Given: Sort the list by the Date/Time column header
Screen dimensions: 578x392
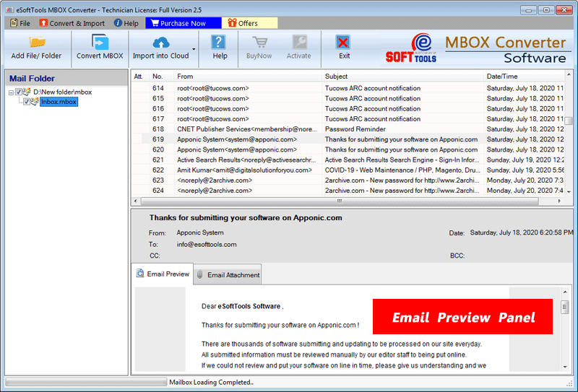Looking at the screenshot, I should point(524,77).
